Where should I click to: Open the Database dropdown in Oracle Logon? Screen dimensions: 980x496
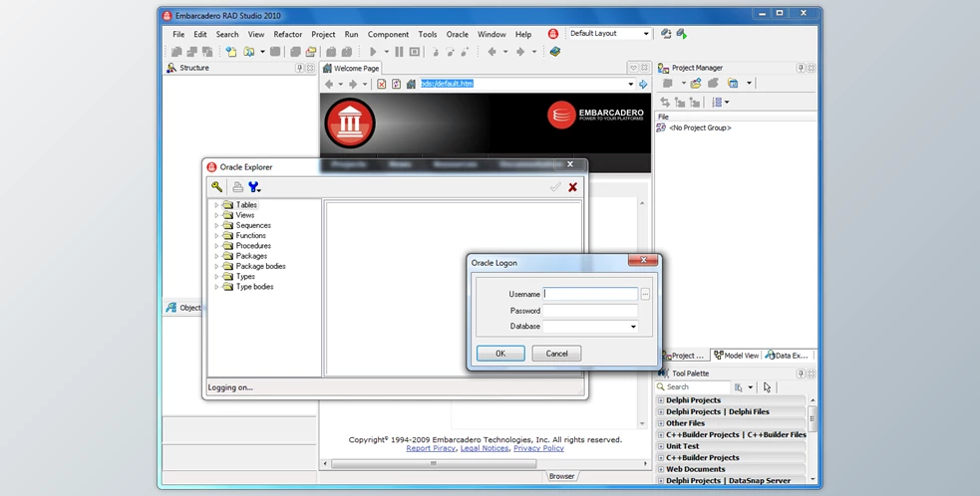[x=633, y=326]
